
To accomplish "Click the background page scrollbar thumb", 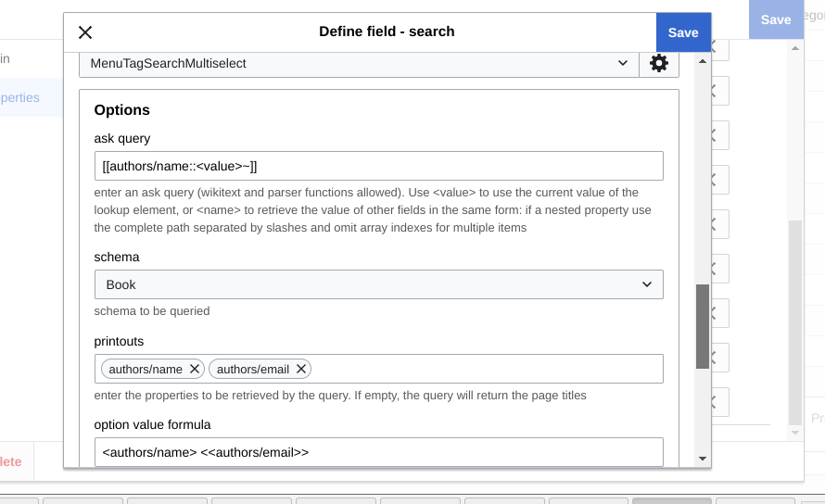I will (795, 322).
